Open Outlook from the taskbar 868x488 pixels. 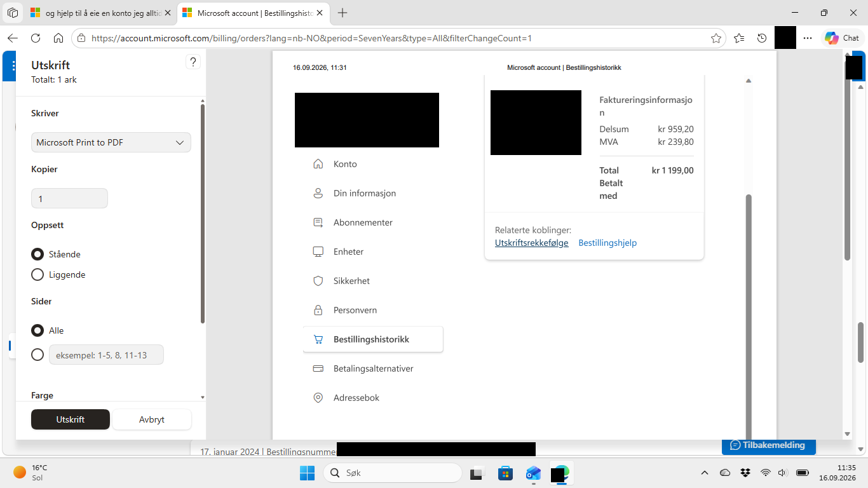pyautogui.click(x=533, y=473)
